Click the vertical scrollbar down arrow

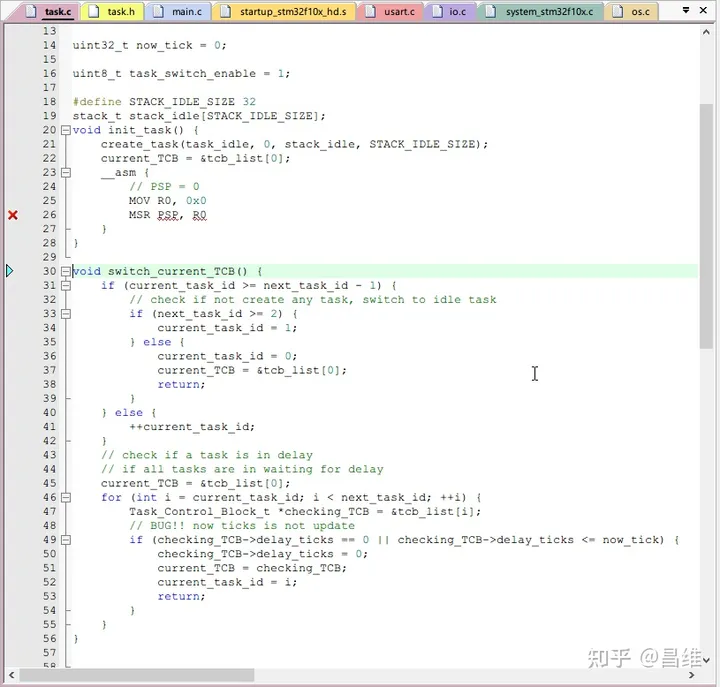coord(706,660)
